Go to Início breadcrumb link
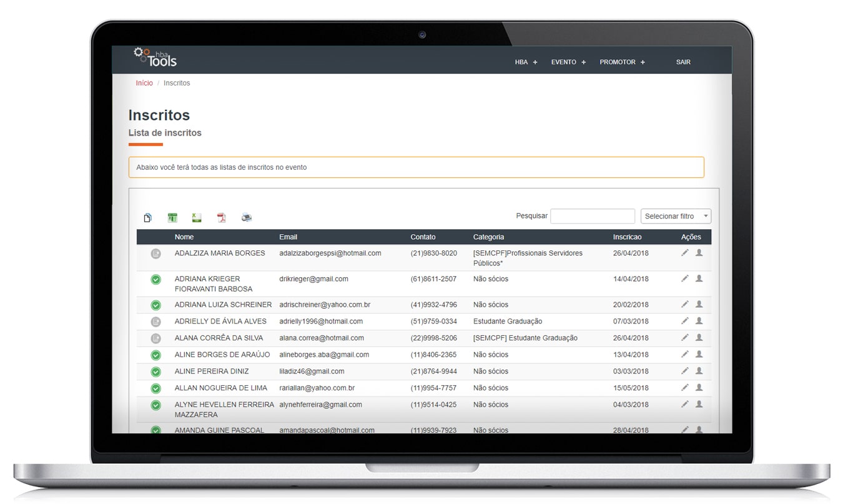The image size is (843, 504). (x=144, y=83)
